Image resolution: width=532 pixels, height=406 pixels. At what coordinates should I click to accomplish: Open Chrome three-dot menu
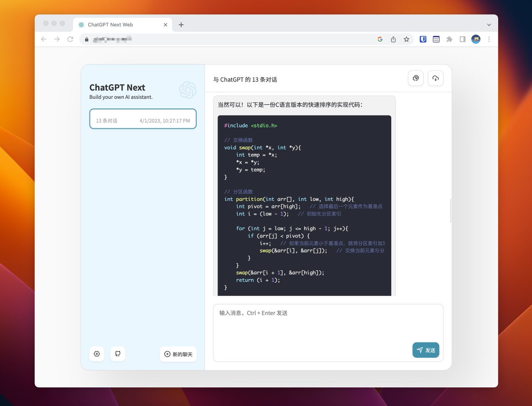[489, 39]
